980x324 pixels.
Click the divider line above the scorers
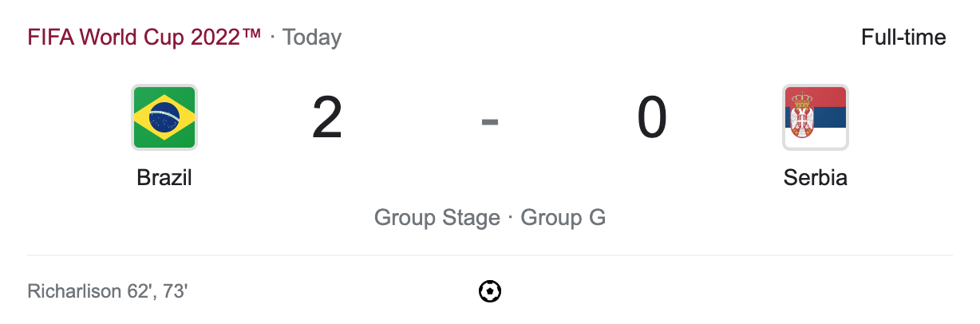click(x=490, y=256)
